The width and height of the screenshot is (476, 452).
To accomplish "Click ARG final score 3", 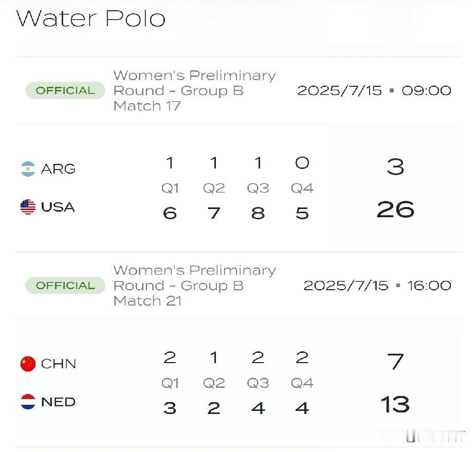I will [x=395, y=167].
